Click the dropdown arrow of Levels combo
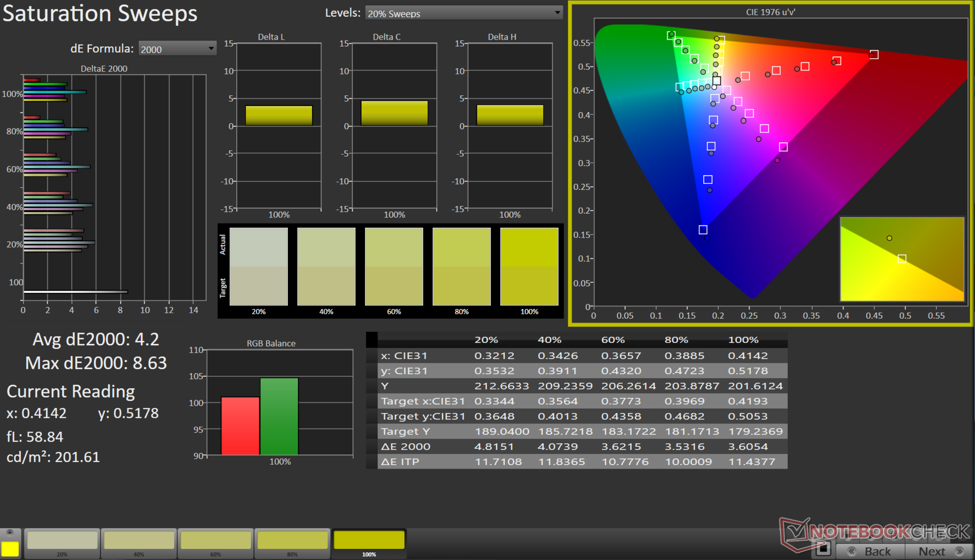The height and width of the screenshot is (560, 975). tap(557, 13)
